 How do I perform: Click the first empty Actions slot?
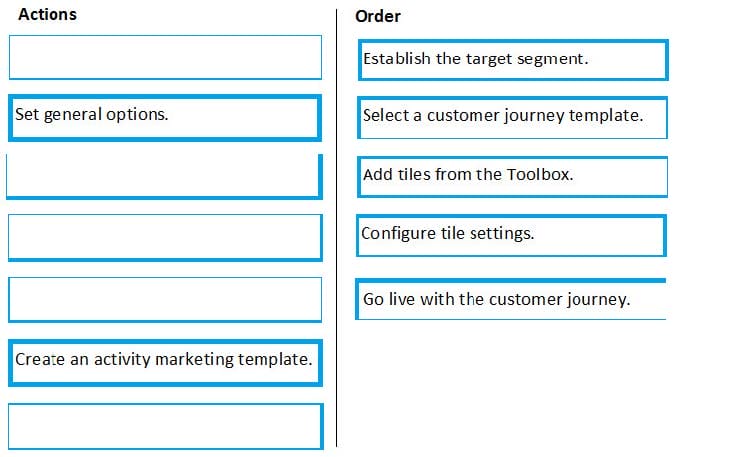pyautogui.click(x=165, y=57)
